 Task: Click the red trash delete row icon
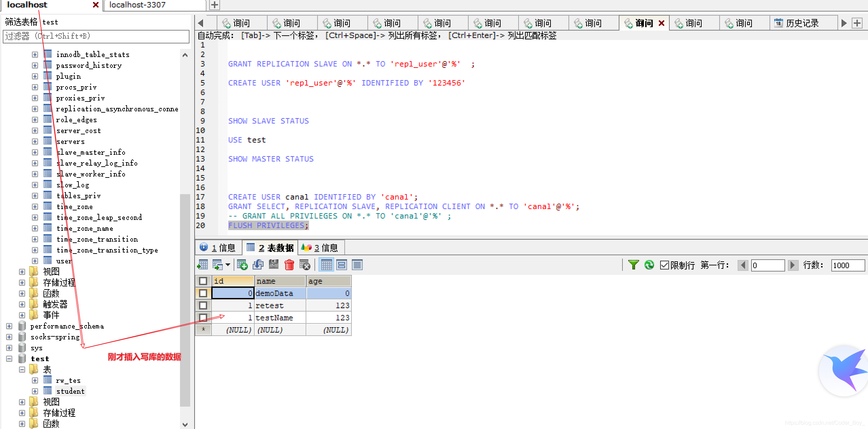tap(289, 265)
